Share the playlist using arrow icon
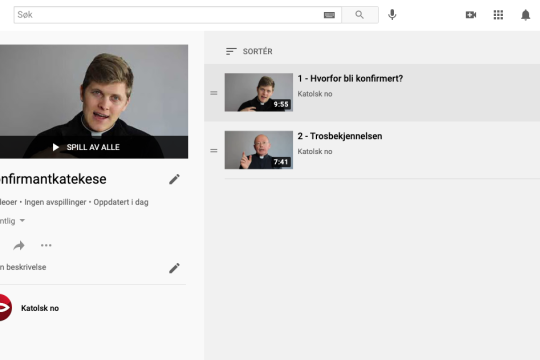The height and width of the screenshot is (360, 540). 19,246
